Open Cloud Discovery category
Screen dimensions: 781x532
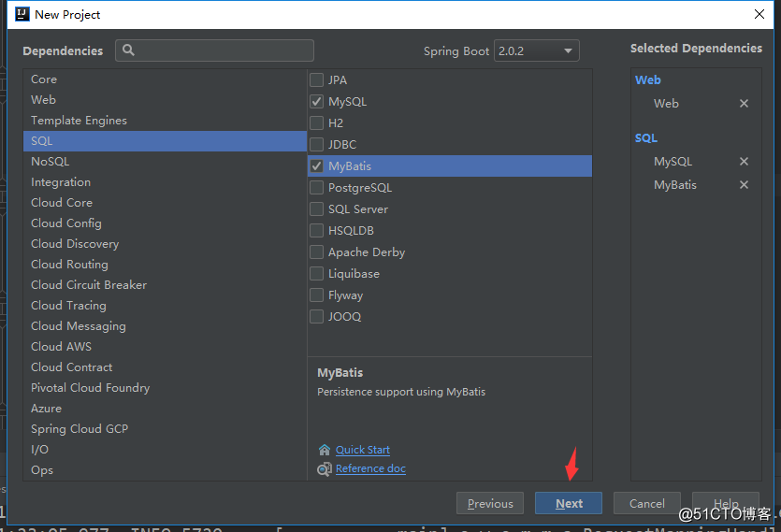165,244
